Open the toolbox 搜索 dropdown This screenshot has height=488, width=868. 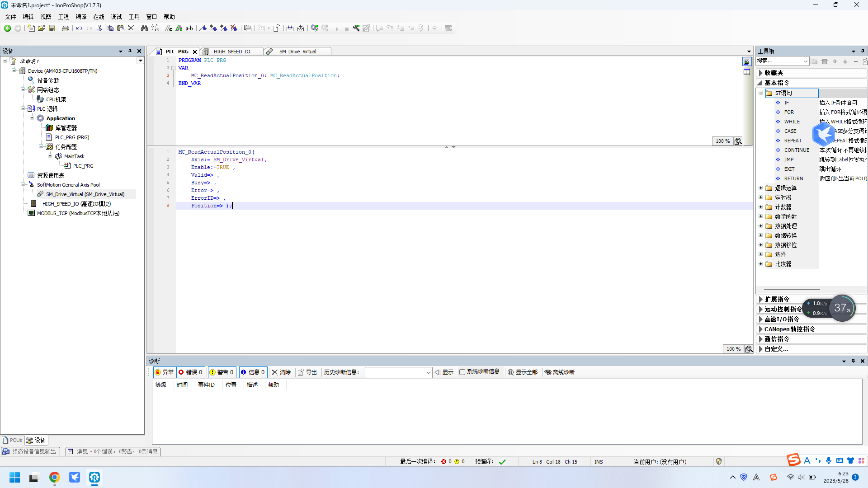805,61
